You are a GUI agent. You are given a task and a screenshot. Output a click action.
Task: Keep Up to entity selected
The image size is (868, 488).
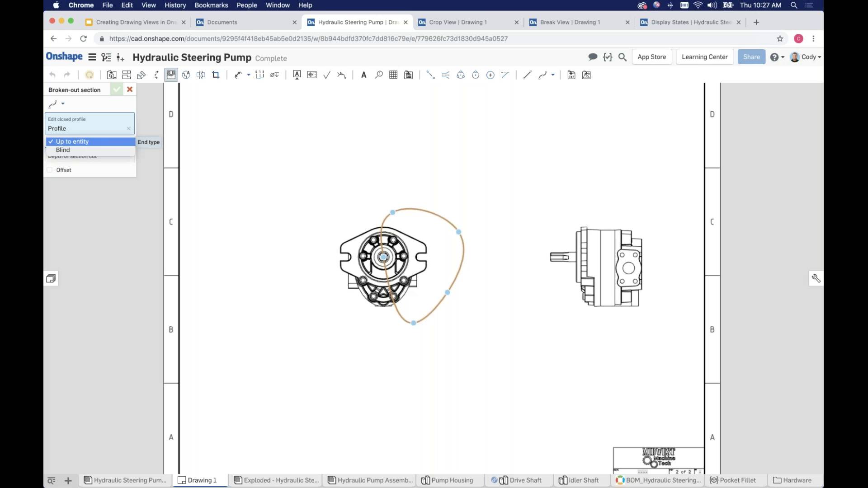pos(72,141)
